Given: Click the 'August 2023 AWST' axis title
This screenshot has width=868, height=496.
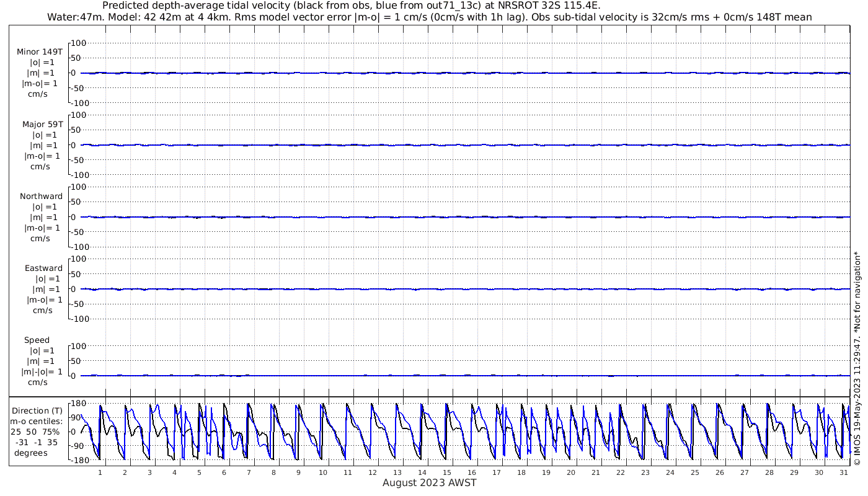Looking at the screenshot, I should (x=429, y=483).
